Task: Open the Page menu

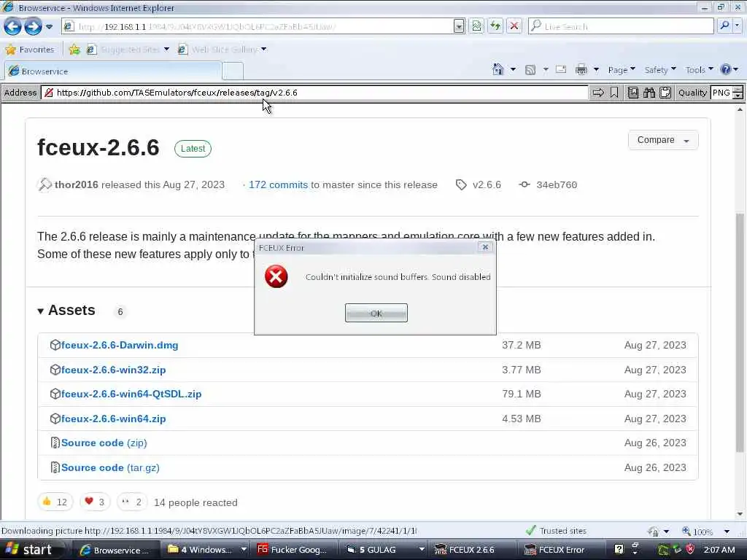Action: click(x=622, y=70)
